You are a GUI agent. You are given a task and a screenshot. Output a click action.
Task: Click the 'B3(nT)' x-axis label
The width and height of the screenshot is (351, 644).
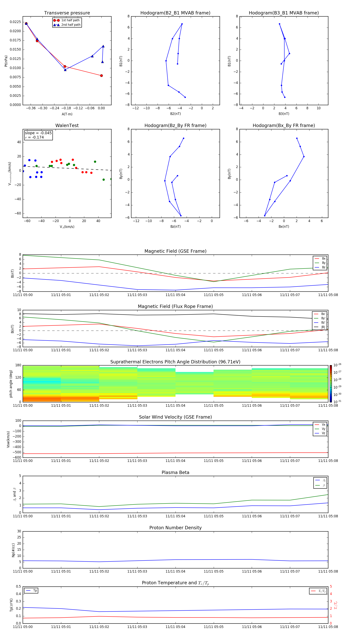[284, 114]
